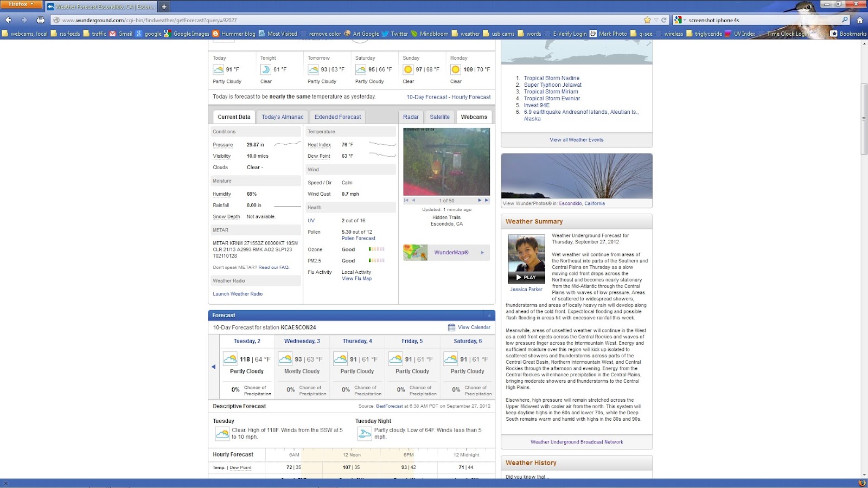The width and height of the screenshot is (868, 488).
Task: Click the PM2.5 air quality color scale
Action: pos(376,261)
